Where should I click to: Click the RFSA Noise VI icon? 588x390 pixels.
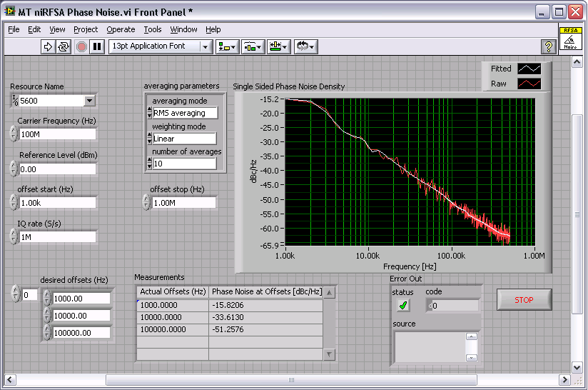tap(570, 39)
